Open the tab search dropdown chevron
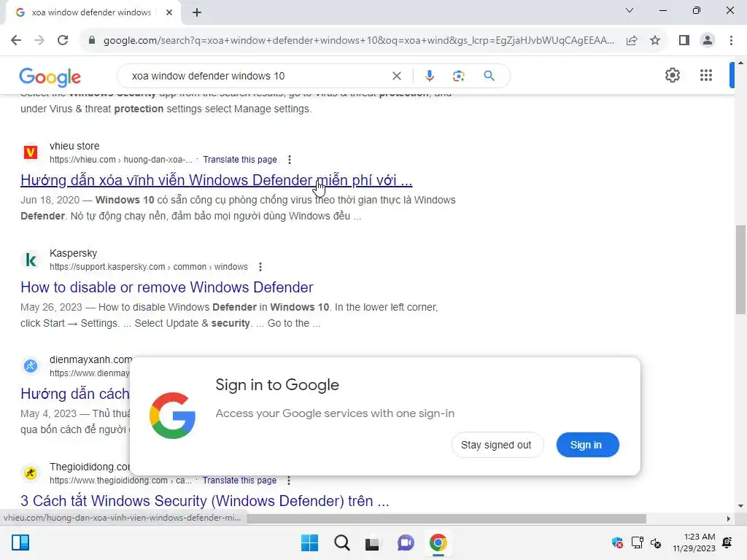 [630, 10]
